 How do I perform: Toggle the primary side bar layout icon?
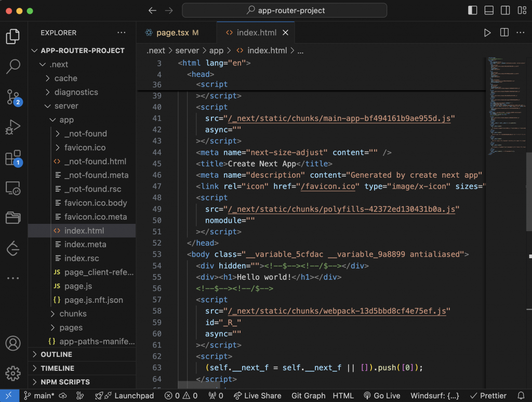click(473, 10)
